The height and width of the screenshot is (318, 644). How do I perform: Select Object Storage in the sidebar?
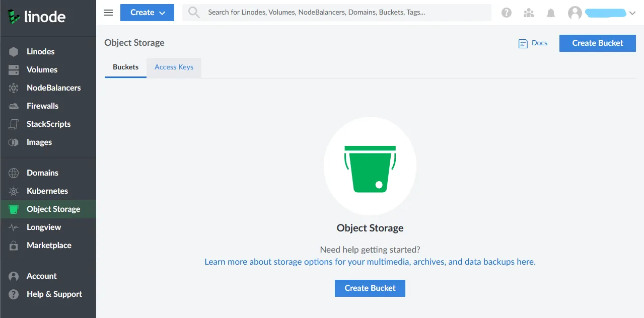48,209
